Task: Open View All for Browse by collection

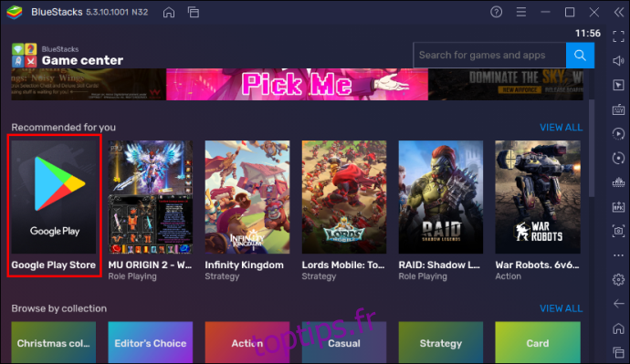Action: pos(561,308)
